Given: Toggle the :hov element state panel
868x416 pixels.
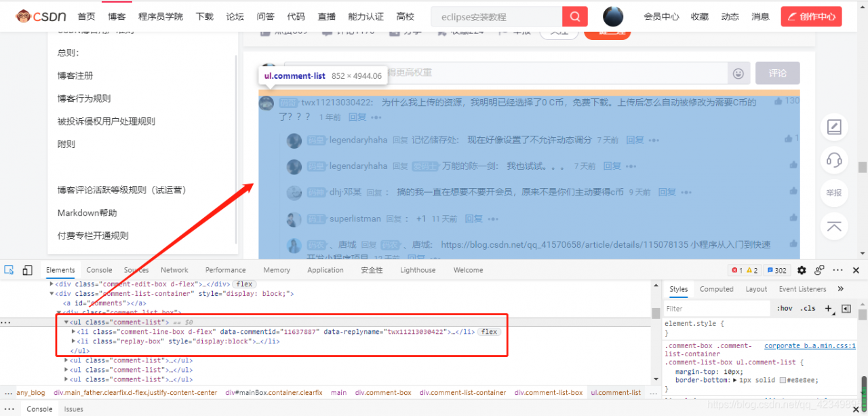Looking at the screenshot, I should [784, 308].
